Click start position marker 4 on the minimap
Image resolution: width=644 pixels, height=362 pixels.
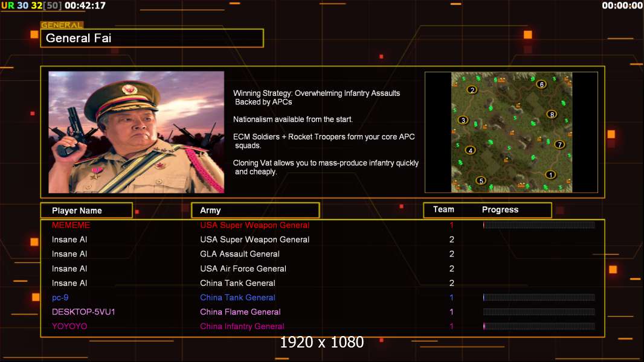tap(470, 150)
